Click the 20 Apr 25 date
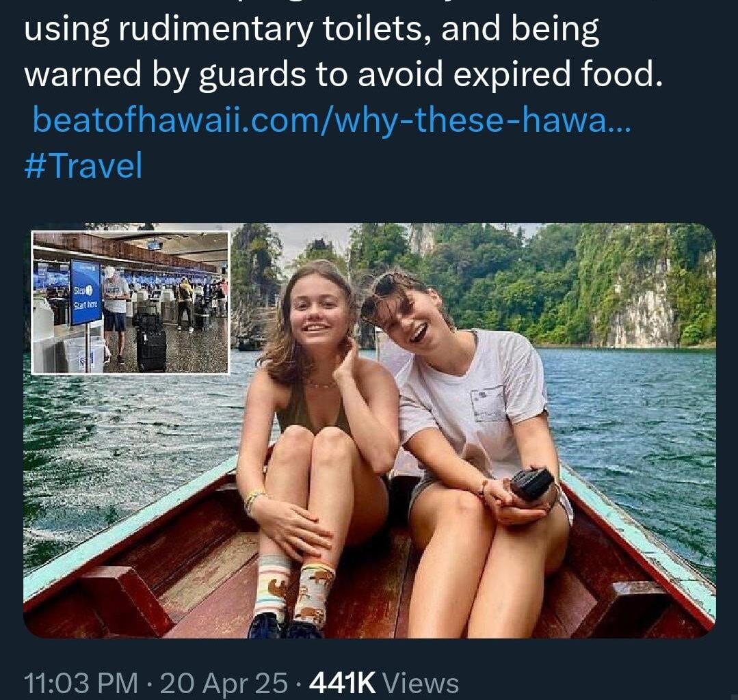The height and width of the screenshot is (700, 738). click(224, 683)
